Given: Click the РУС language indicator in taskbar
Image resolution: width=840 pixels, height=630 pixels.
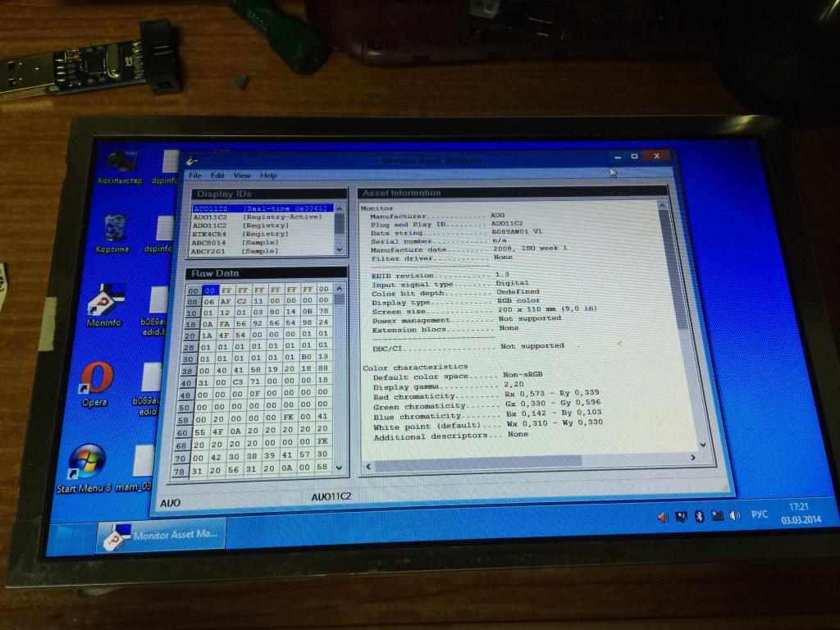Looking at the screenshot, I should click(760, 514).
